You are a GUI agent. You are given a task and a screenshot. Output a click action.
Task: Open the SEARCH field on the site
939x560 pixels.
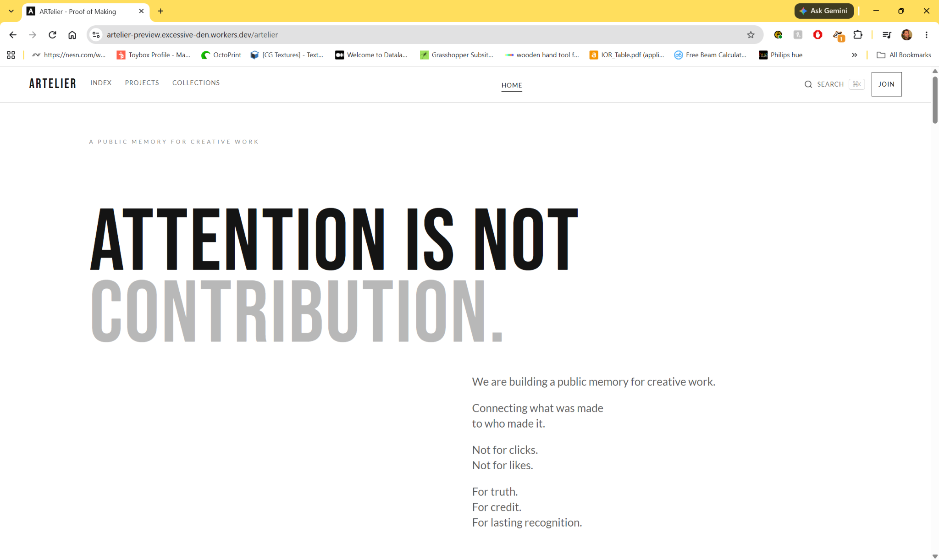(834, 84)
